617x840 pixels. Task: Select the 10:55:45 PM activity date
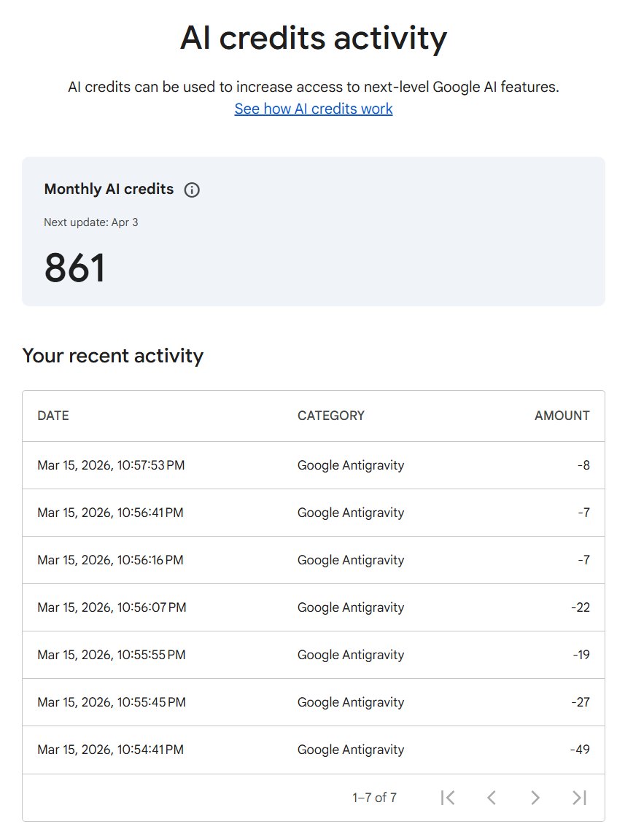coord(112,702)
